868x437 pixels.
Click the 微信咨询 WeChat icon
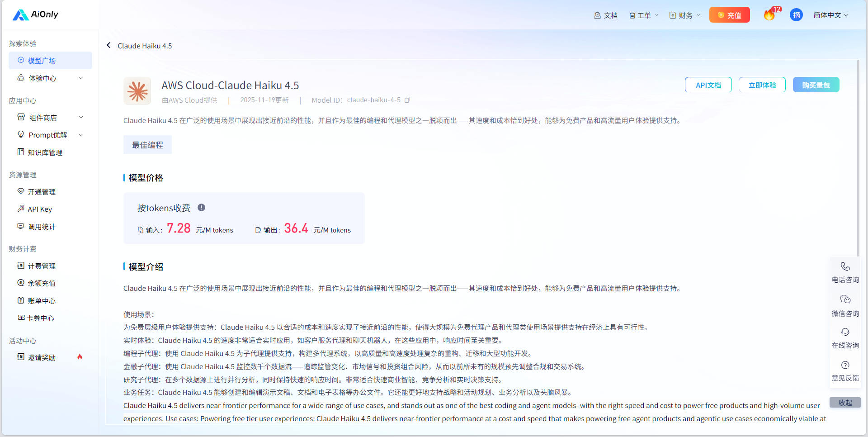click(x=845, y=299)
